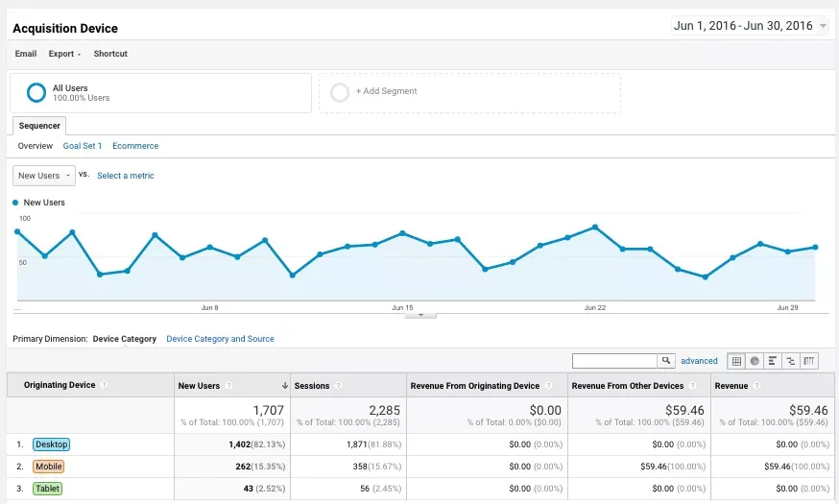The width and height of the screenshot is (839, 504).
Task: Click Tablet New Users value 43
Action: point(249,488)
